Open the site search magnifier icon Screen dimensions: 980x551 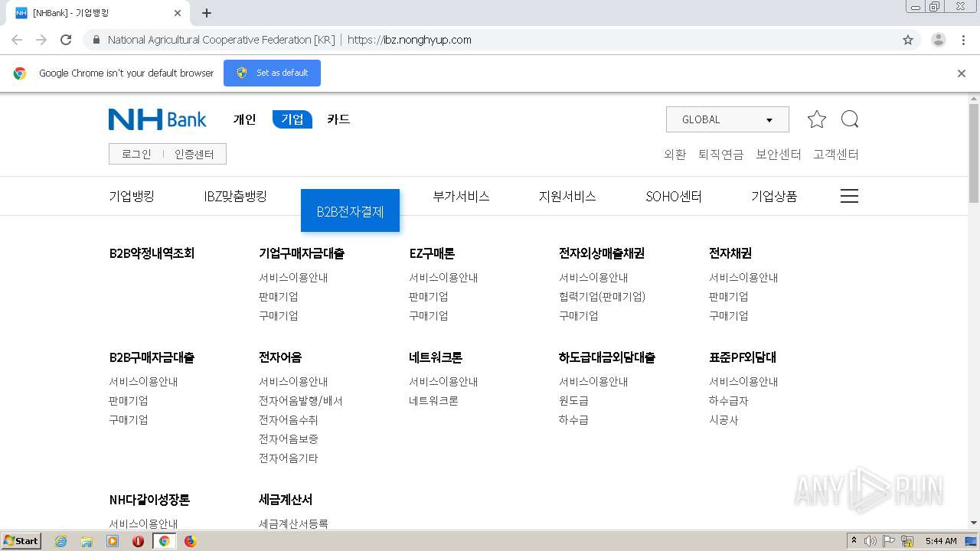[850, 119]
